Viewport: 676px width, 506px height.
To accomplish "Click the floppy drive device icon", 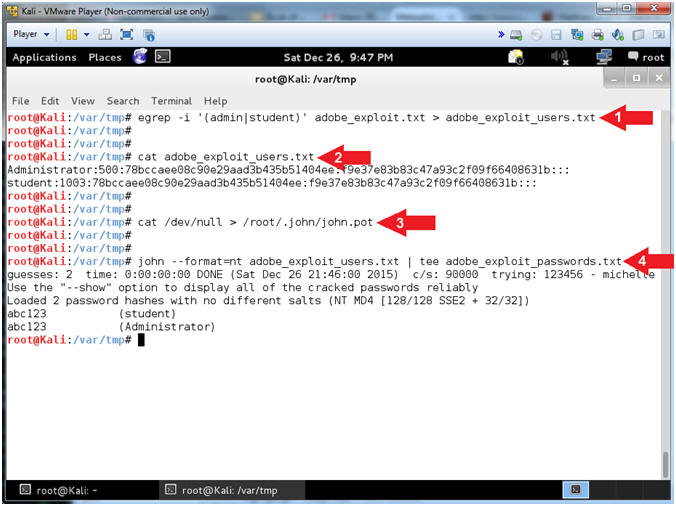I will point(557,35).
